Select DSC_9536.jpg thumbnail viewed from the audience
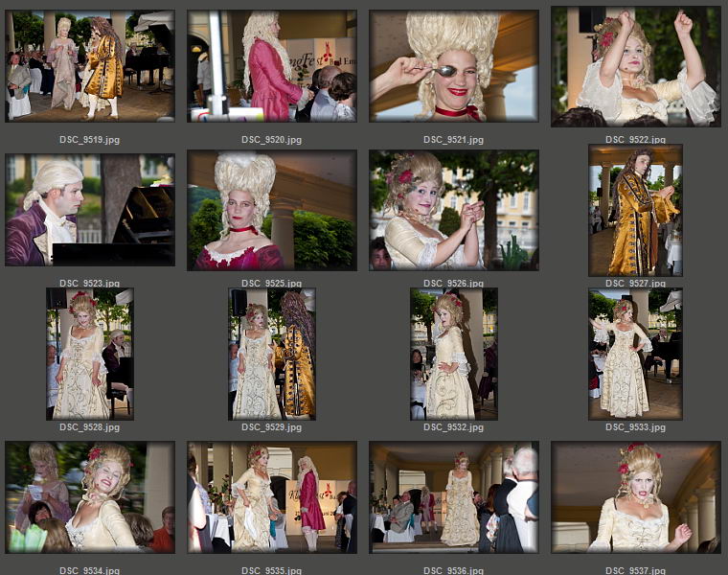The width and height of the screenshot is (728, 575). 454,497
